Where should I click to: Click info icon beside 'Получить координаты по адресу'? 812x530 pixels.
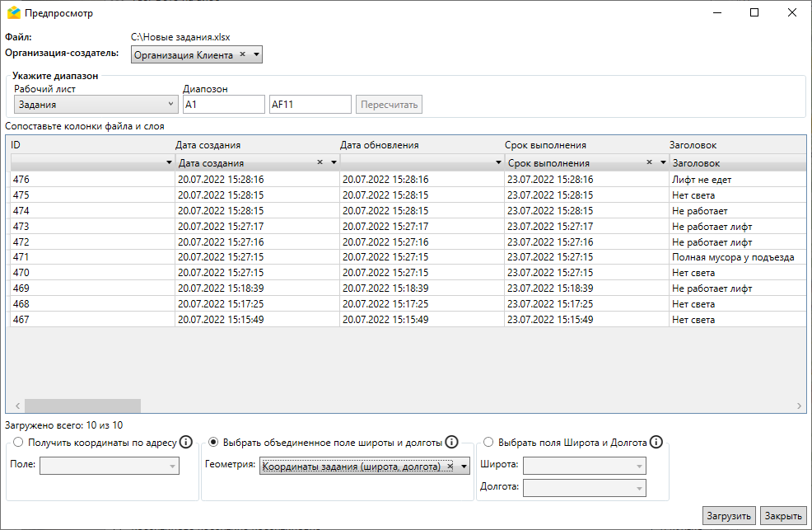(x=186, y=442)
